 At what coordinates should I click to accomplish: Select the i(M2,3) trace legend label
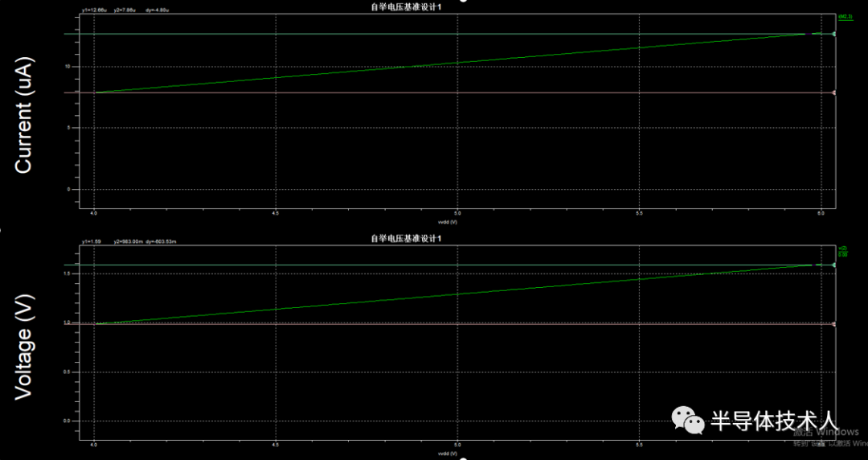tap(845, 17)
